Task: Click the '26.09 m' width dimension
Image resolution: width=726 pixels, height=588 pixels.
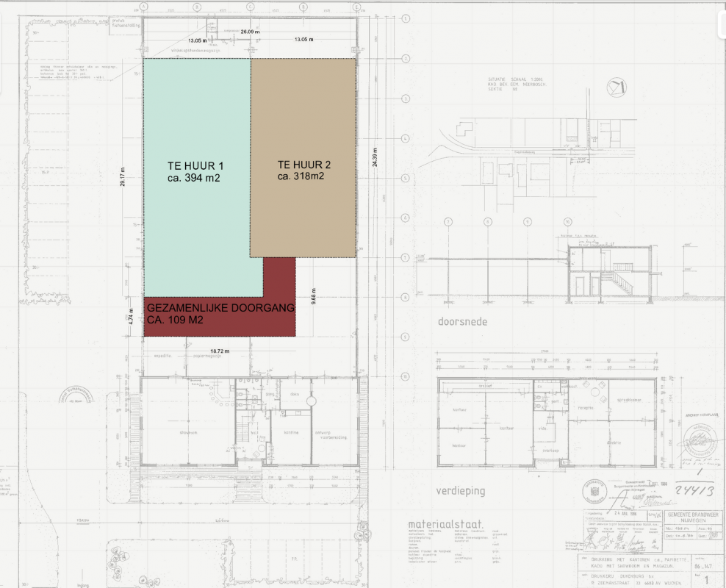Action: pyautogui.click(x=250, y=32)
